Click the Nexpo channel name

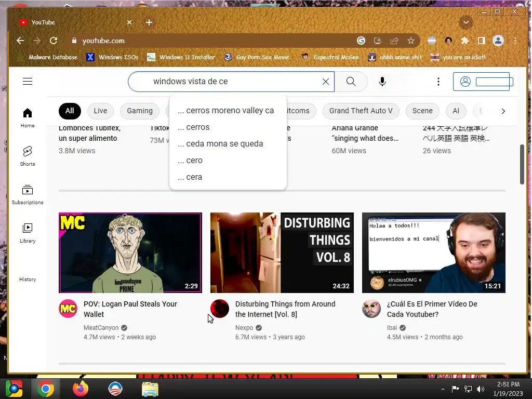(244, 328)
